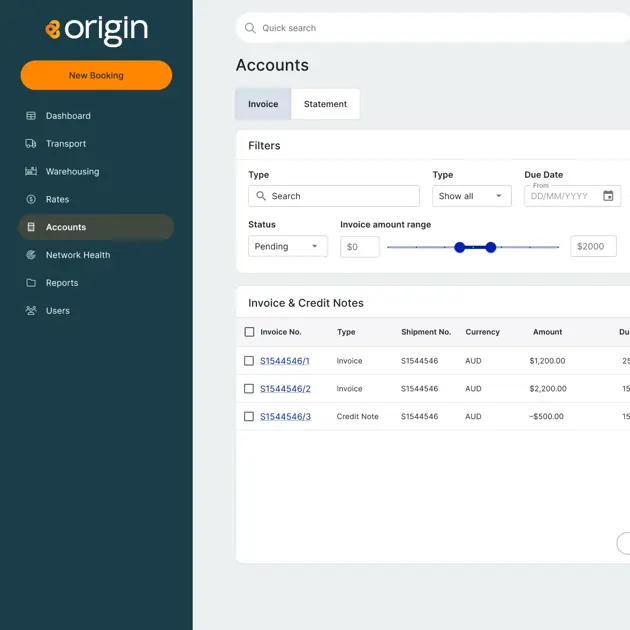Open the Status 'Pending' dropdown
The height and width of the screenshot is (630, 630).
coord(288,246)
